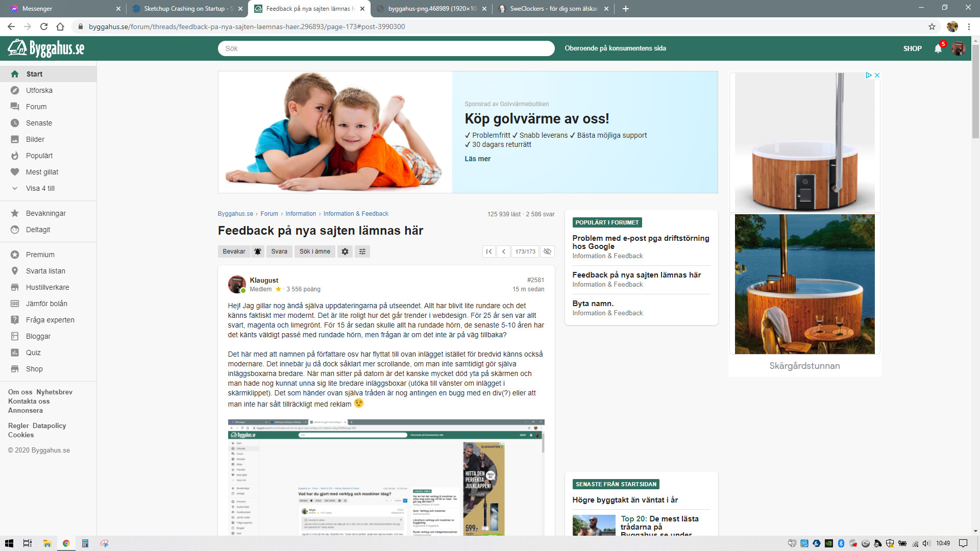Open Information & Feedback breadcrumb link
The width and height of the screenshot is (980, 551).
point(356,214)
